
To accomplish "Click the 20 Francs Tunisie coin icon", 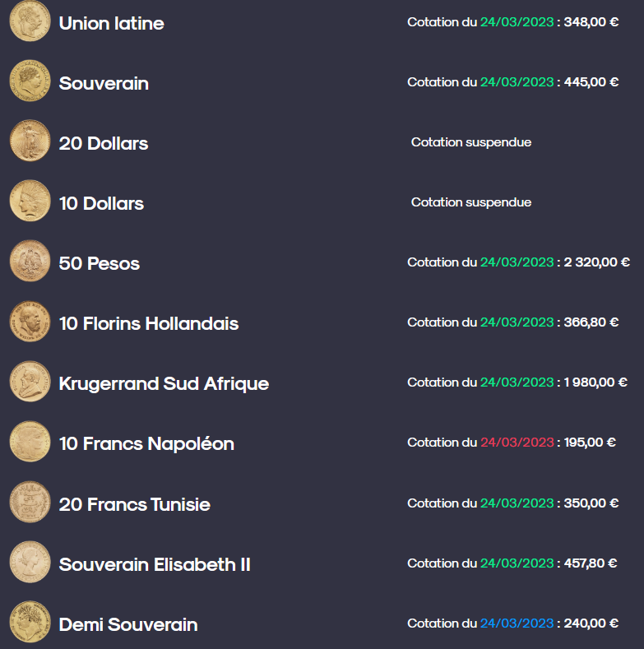I will pyautogui.click(x=30, y=502).
